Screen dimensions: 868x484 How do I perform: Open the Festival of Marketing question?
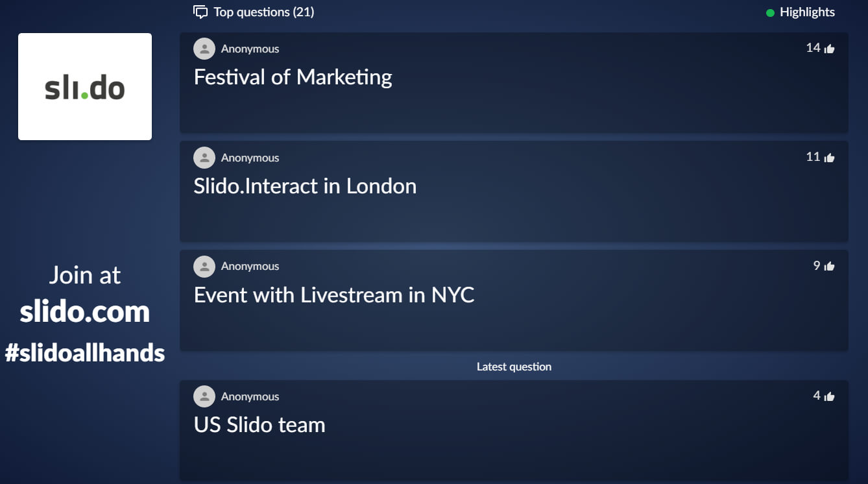pyautogui.click(x=293, y=77)
